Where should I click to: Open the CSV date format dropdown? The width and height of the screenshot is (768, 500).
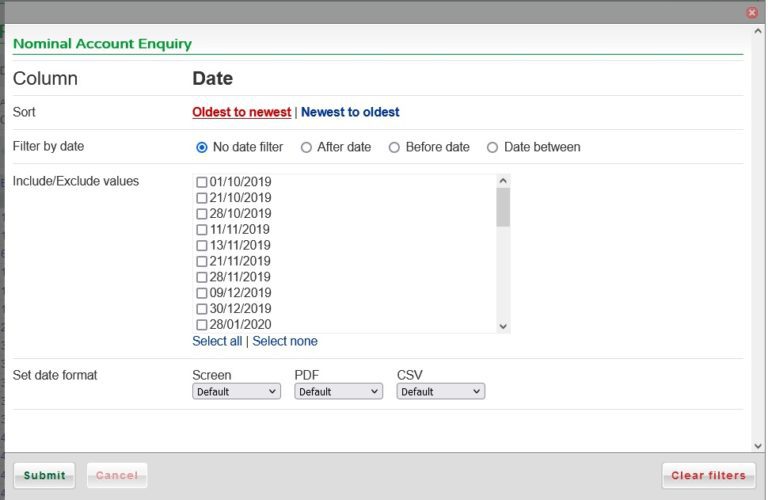pyautogui.click(x=441, y=392)
